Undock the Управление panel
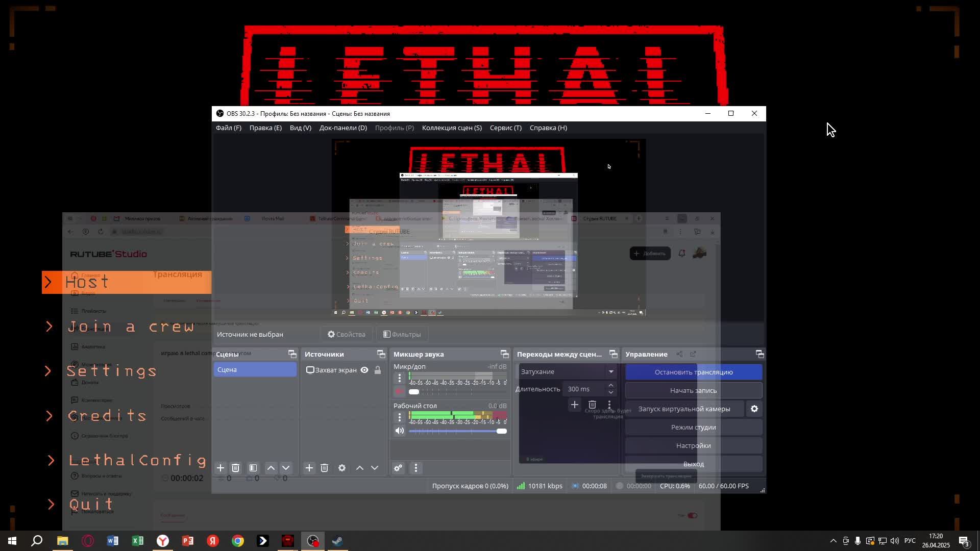Image resolution: width=980 pixels, height=551 pixels. tap(760, 354)
